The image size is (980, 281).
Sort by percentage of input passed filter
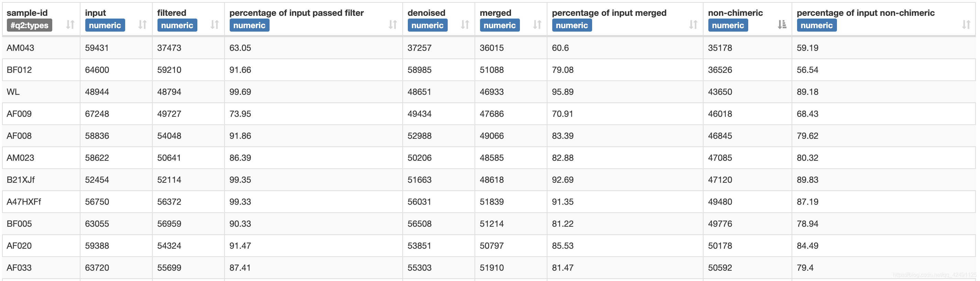[x=393, y=25]
